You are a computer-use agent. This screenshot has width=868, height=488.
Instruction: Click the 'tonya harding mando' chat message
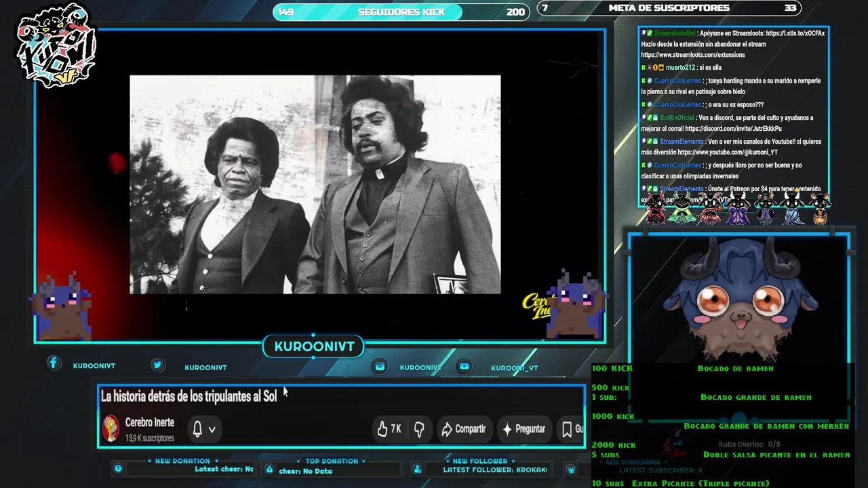tap(731, 86)
